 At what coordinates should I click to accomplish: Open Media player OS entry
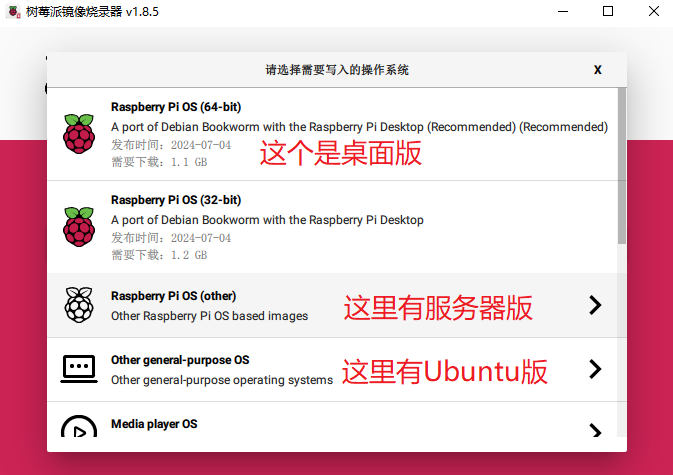(x=333, y=420)
